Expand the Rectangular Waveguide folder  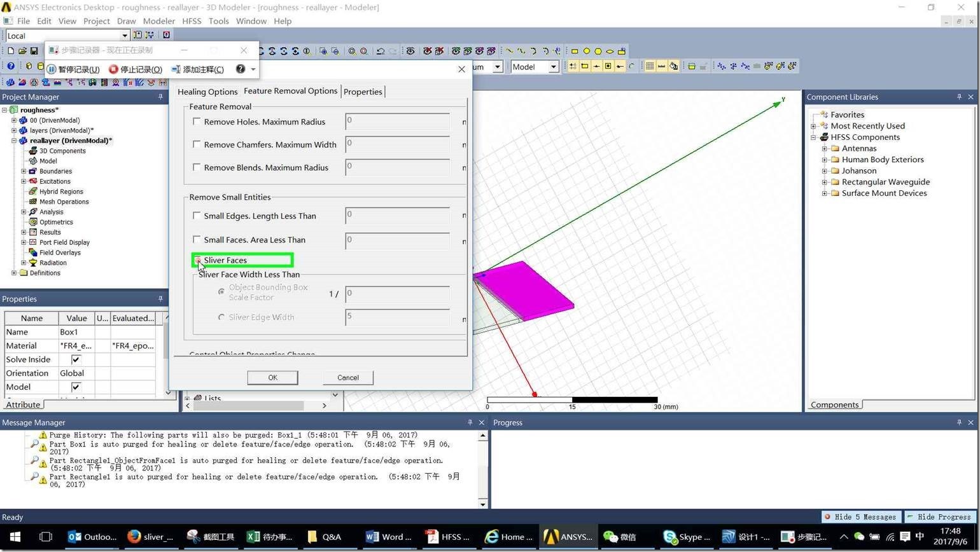click(x=825, y=182)
